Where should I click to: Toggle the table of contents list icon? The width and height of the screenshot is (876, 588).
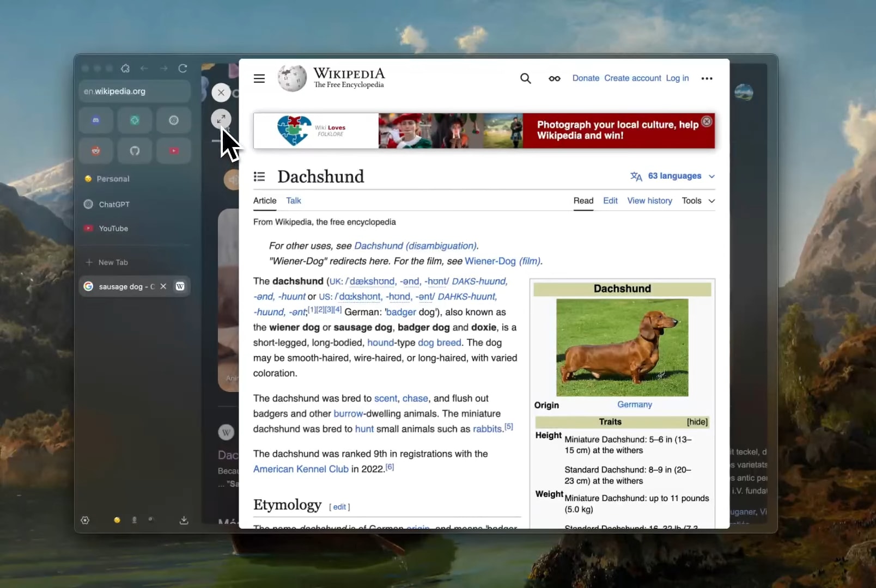pyautogui.click(x=259, y=176)
